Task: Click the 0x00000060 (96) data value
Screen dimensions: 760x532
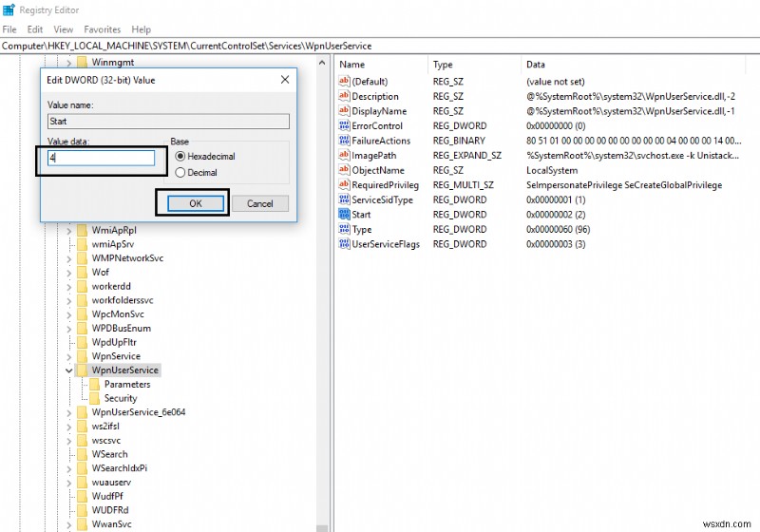Action: click(559, 229)
